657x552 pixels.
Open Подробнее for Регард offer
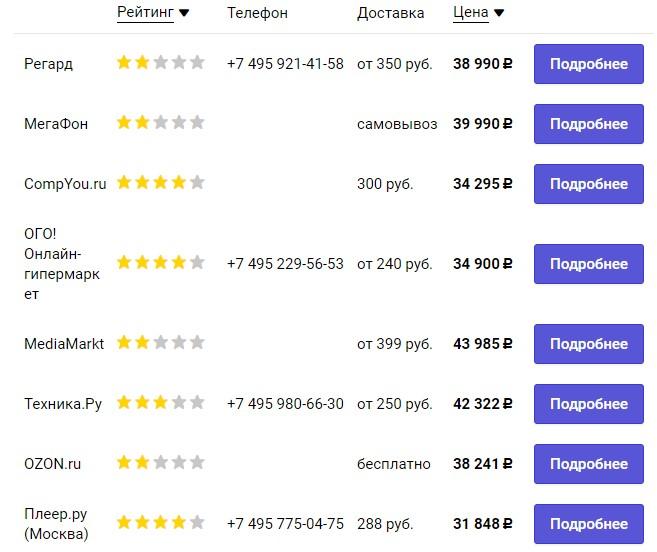point(588,64)
